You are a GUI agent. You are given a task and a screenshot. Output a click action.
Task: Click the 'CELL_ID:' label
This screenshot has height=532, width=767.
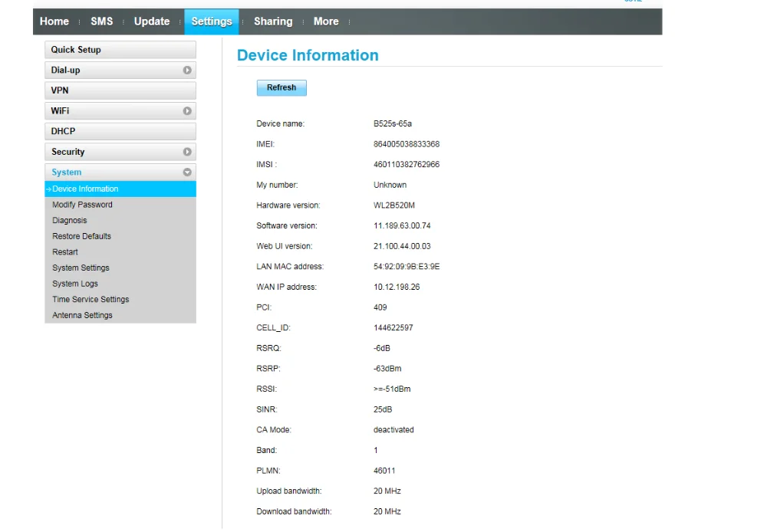tap(274, 327)
